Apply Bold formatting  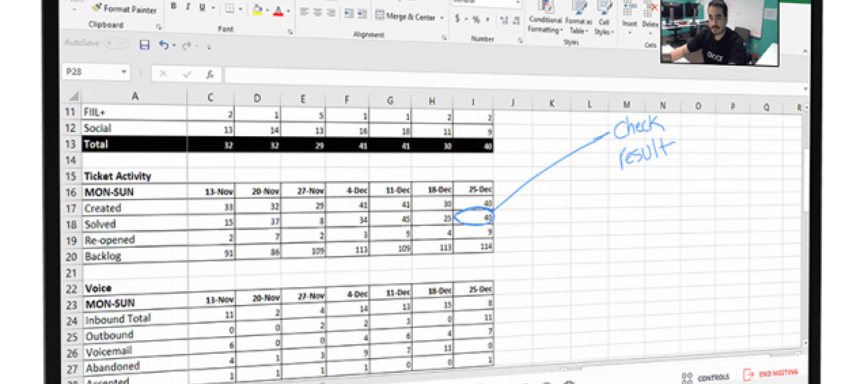(173, 6)
